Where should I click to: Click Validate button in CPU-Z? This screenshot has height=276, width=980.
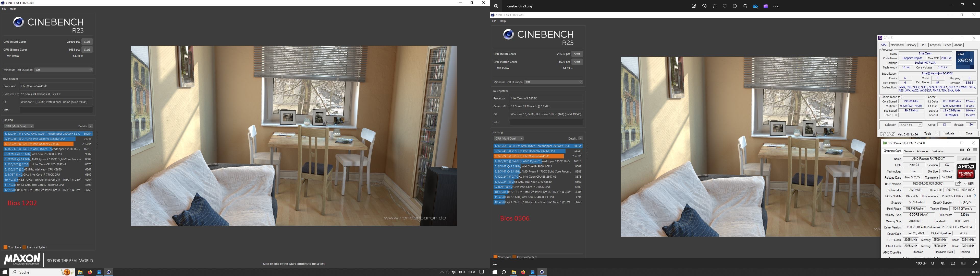949,133
